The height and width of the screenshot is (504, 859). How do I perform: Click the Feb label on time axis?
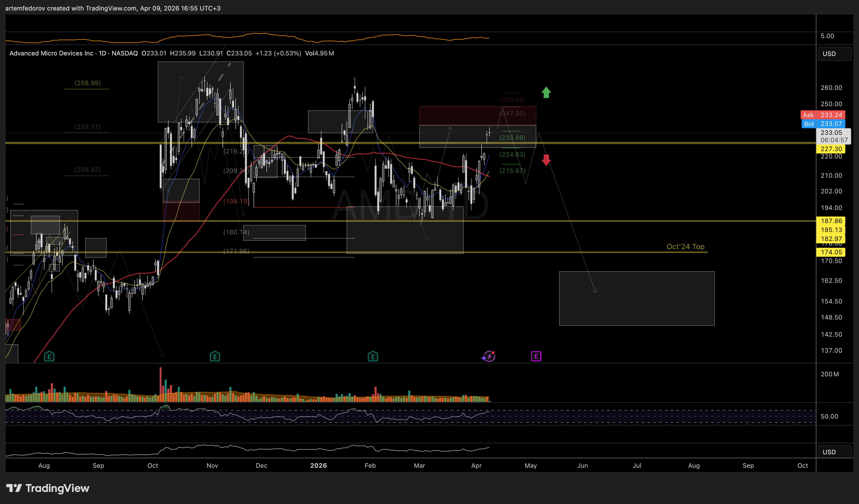370,466
